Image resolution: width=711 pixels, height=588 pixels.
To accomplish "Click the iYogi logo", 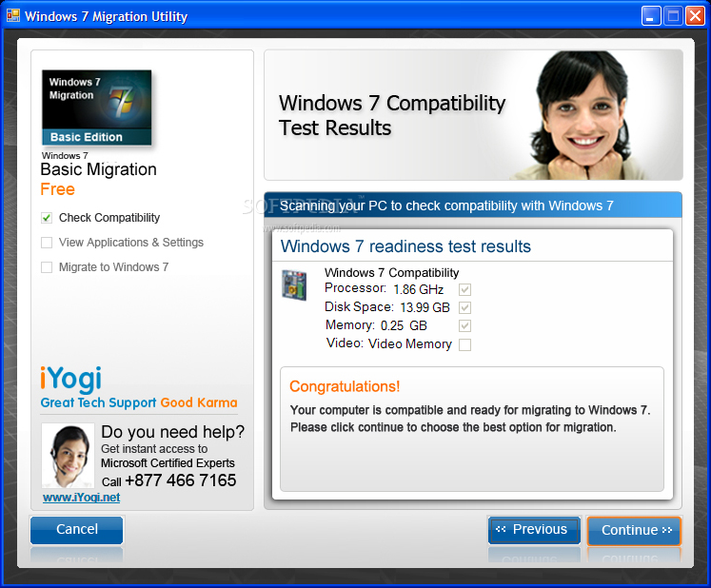I will (70, 379).
